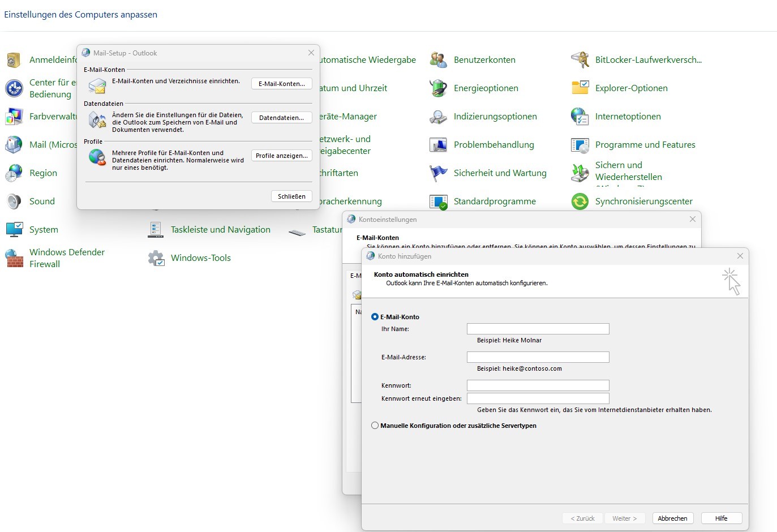Open Programme und Features link
This screenshot has width=777, height=532.
[x=645, y=145]
